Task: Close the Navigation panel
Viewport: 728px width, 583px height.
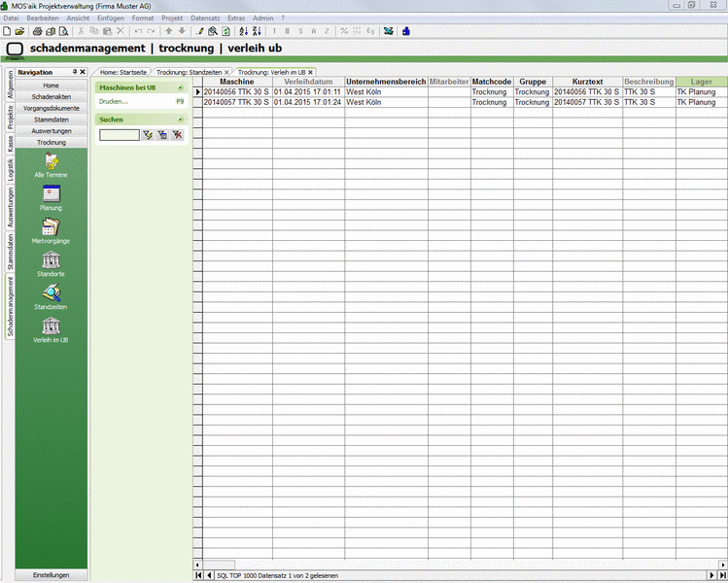Action: click(83, 72)
